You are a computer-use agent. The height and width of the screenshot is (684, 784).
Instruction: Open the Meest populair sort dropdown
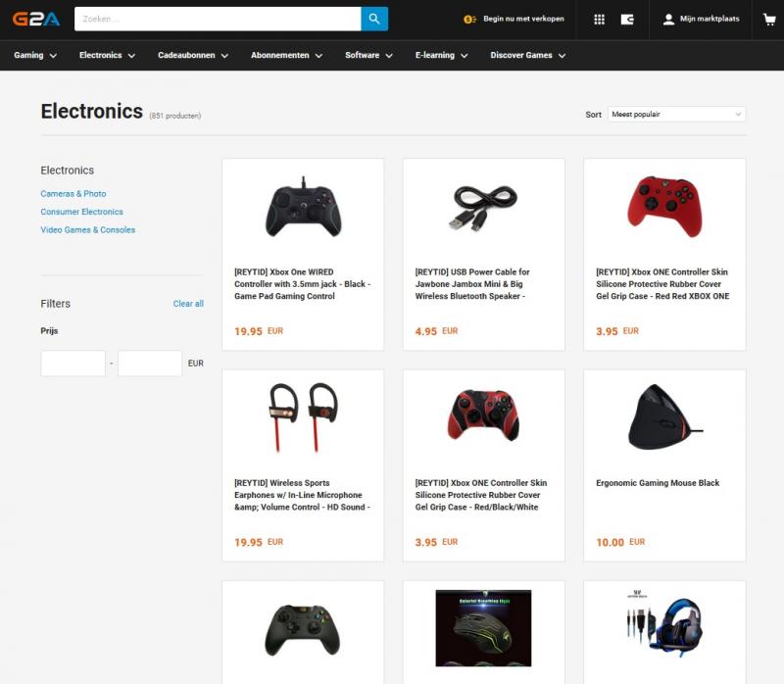676,114
